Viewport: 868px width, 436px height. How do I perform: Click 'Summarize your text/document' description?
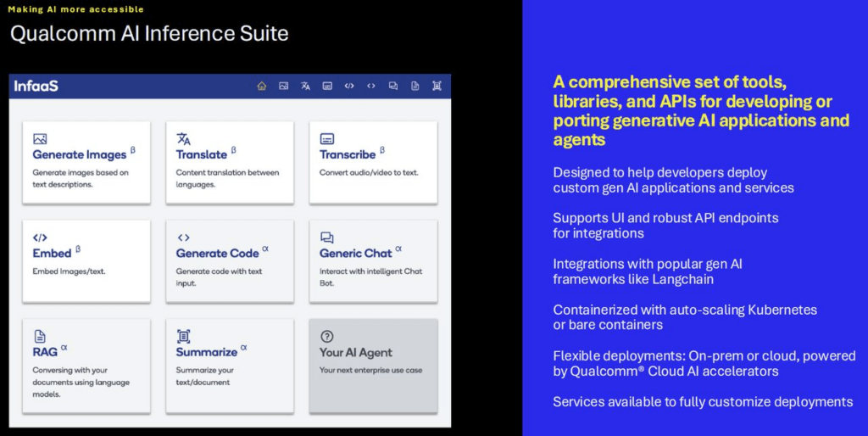[x=205, y=376]
